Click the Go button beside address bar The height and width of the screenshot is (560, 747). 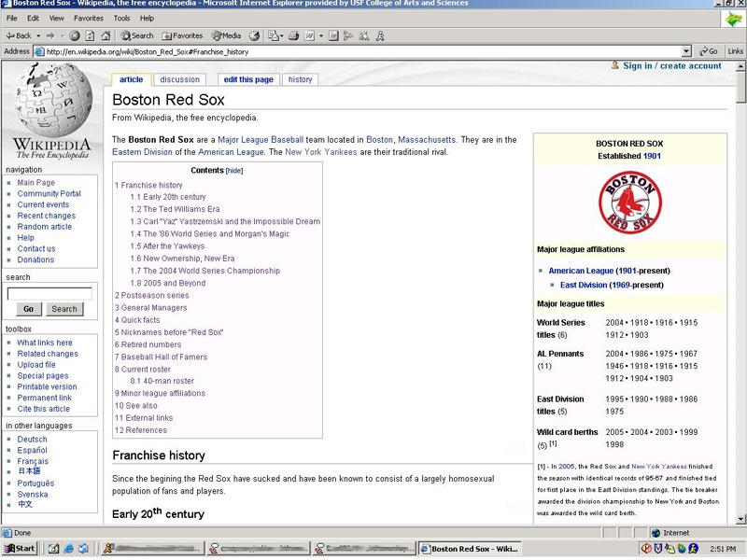coord(709,51)
